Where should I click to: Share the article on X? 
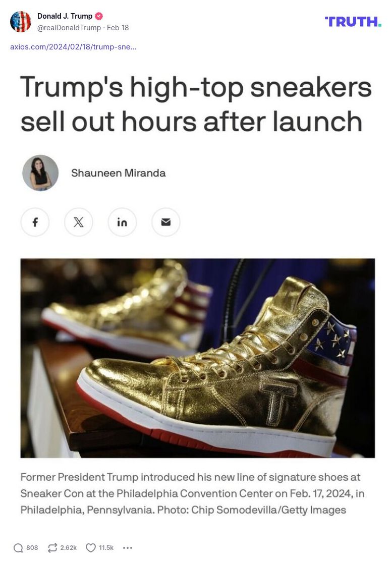pos(79,222)
